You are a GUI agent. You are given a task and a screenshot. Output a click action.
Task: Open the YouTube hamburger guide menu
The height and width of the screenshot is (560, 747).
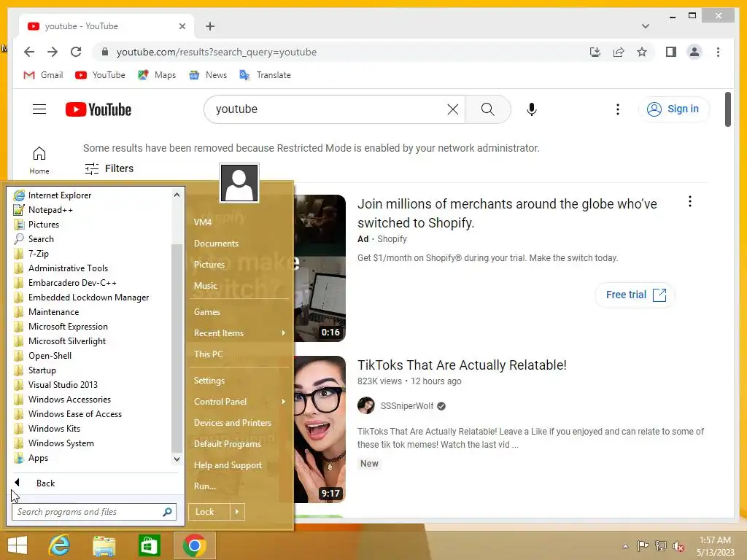[39, 109]
